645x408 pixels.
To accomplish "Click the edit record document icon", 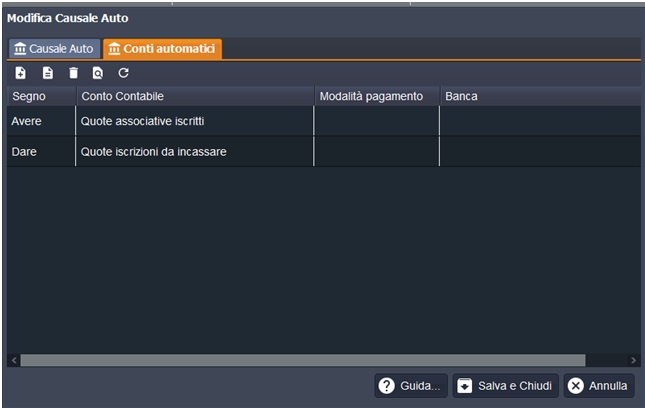I will [47, 73].
